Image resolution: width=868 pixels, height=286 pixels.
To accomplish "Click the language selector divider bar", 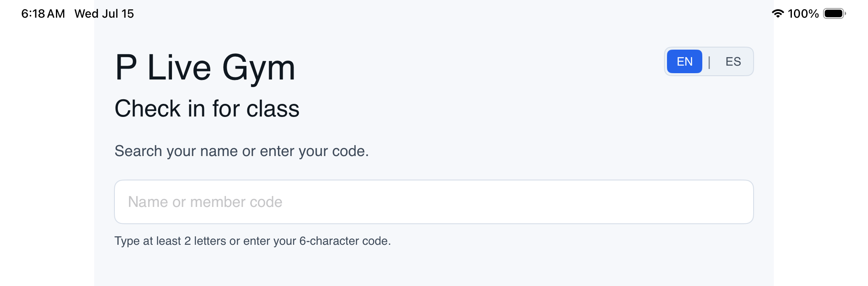I will [709, 62].
